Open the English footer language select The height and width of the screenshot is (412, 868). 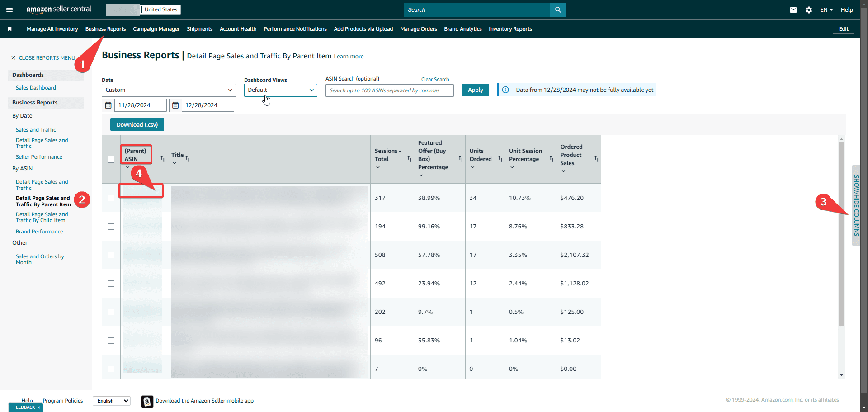click(112, 401)
